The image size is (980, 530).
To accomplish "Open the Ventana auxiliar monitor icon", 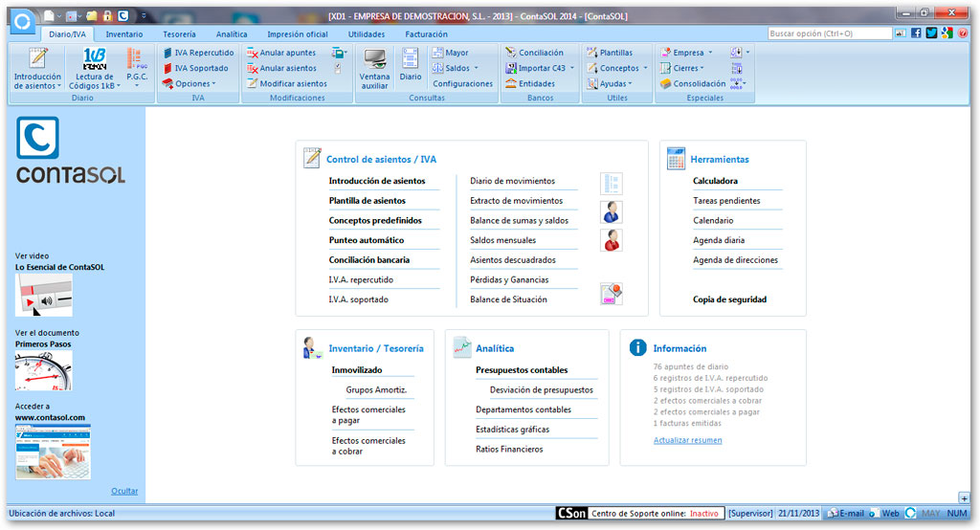I will (374, 59).
